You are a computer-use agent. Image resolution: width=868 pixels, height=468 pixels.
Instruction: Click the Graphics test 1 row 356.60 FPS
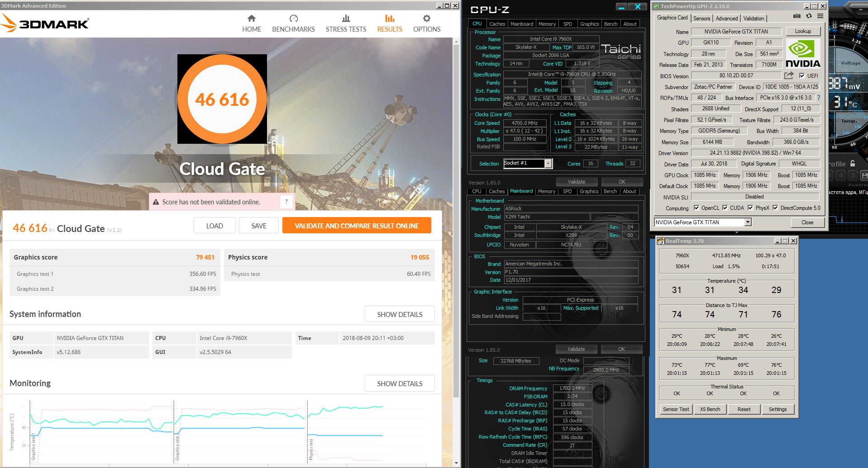(115, 274)
